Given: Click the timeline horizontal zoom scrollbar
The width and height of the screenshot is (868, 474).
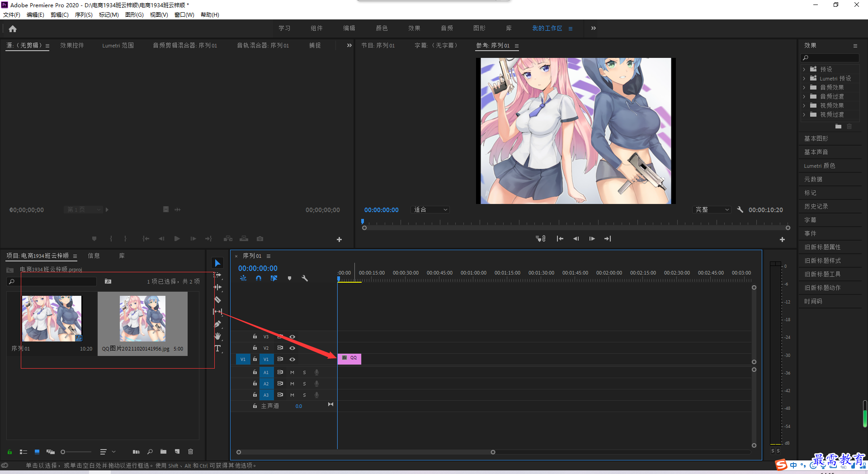Looking at the screenshot, I should click(x=366, y=452).
